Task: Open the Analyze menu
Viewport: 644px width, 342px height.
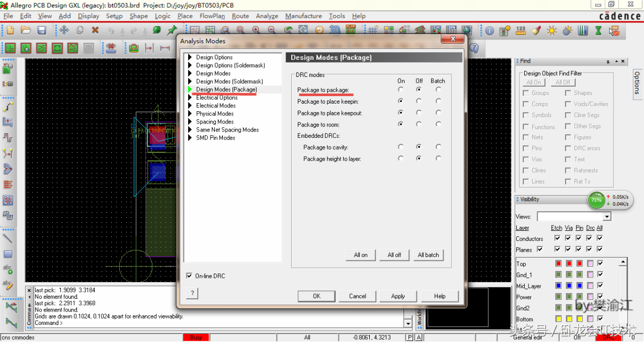Action: [267, 16]
